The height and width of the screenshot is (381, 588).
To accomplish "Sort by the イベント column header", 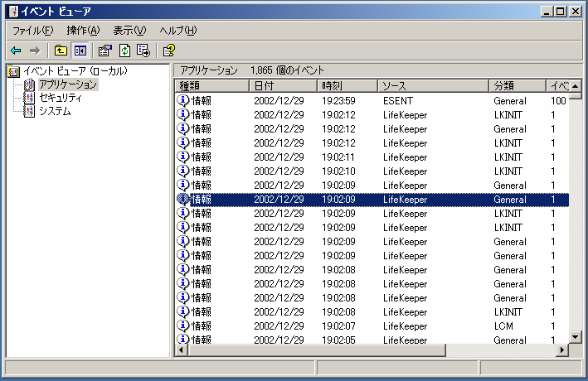I will (557, 86).
